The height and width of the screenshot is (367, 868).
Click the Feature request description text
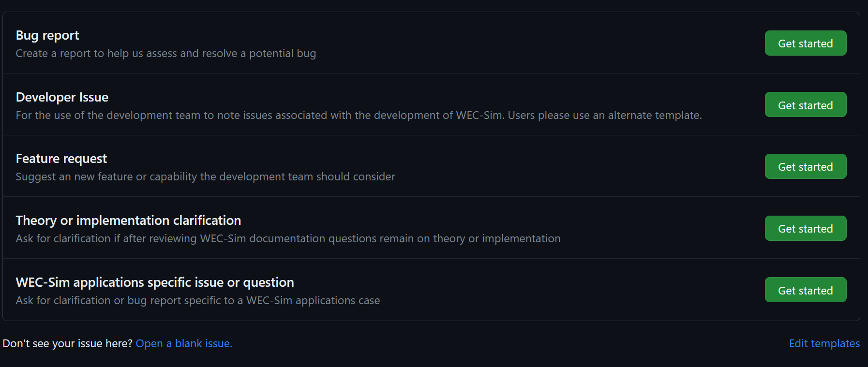[205, 176]
